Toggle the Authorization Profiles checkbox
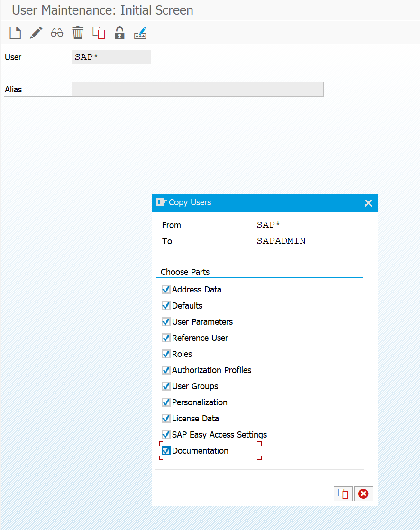The height and width of the screenshot is (530, 420). coord(166,370)
